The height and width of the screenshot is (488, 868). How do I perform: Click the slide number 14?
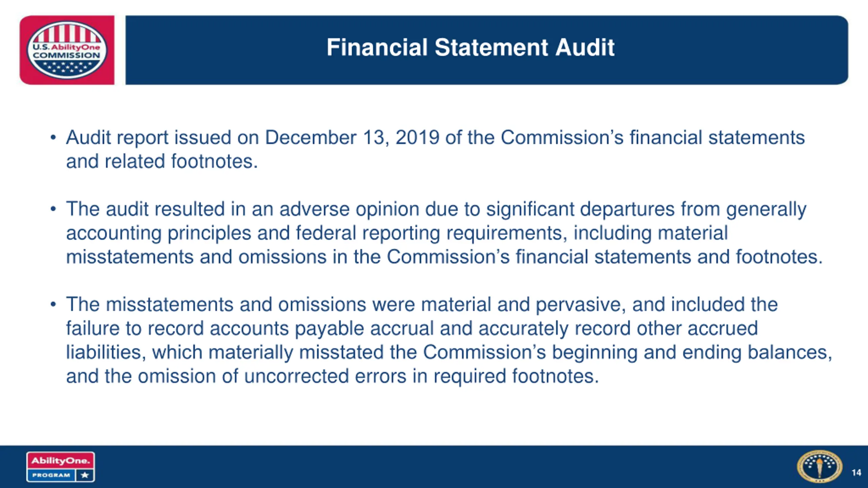pos(856,472)
